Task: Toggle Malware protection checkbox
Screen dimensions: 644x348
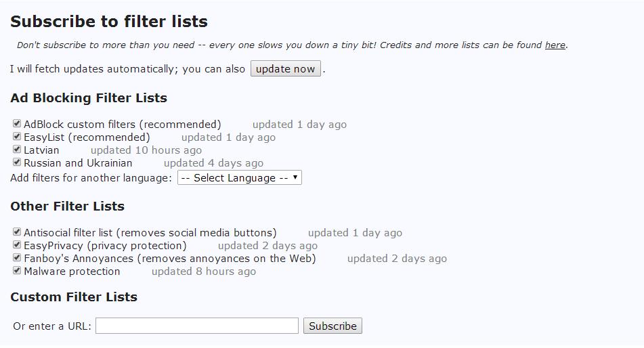Action: [x=17, y=271]
